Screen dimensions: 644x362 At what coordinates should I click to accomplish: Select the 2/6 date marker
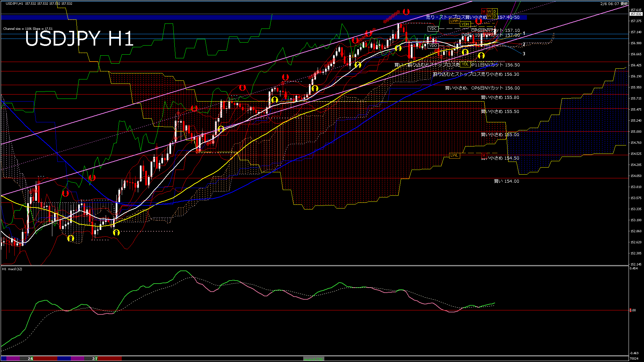[31, 359]
